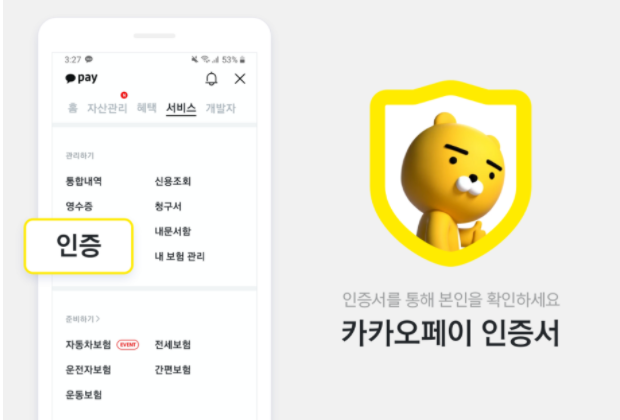Switch to the 홈 tab

click(x=73, y=108)
